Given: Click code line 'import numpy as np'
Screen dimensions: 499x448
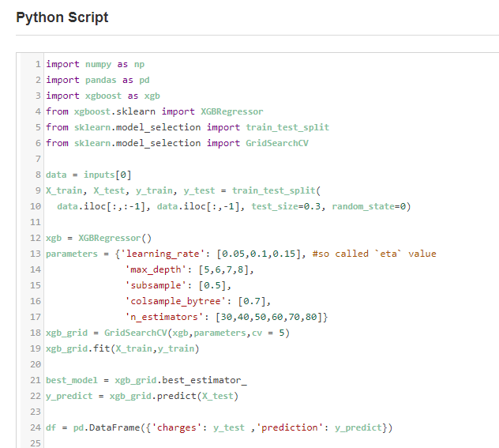Looking at the screenshot, I should [96, 64].
